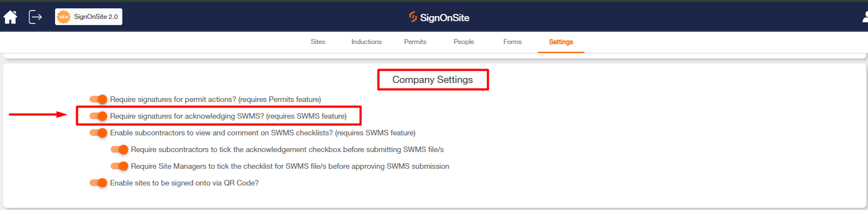Image resolution: width=868 pixels, height=210 pixels.
Task: Open the Forms tab
Action: point(512,42)
